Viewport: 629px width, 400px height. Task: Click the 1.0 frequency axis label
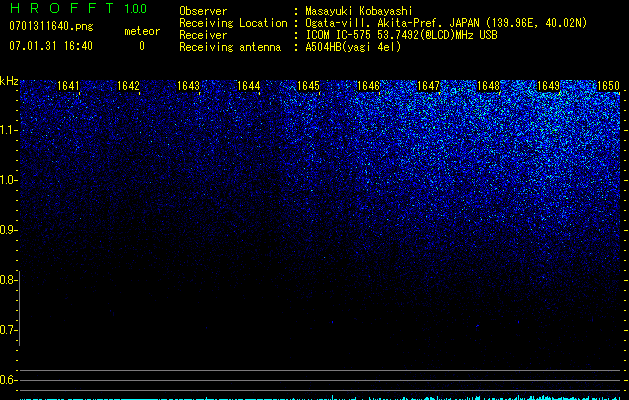[8, 180]
